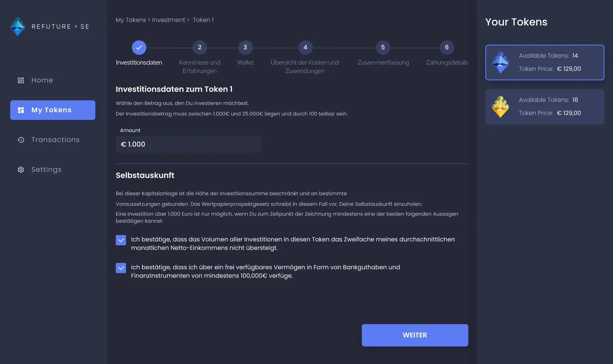Select the Transactions clock icon

point(20,140)
